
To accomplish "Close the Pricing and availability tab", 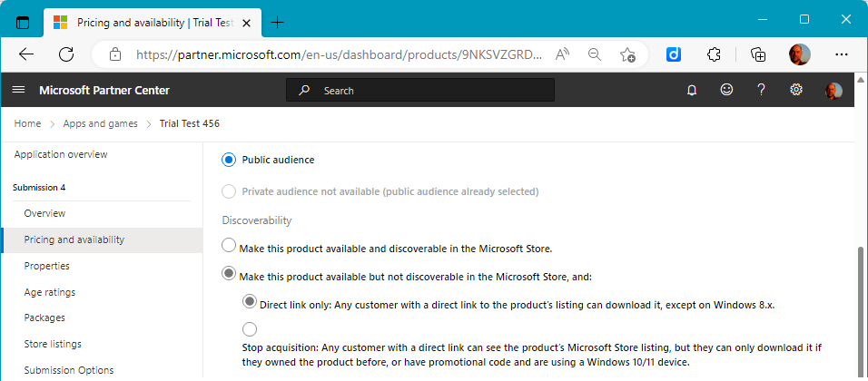I will pyautogui.click(x=247, y=23).
